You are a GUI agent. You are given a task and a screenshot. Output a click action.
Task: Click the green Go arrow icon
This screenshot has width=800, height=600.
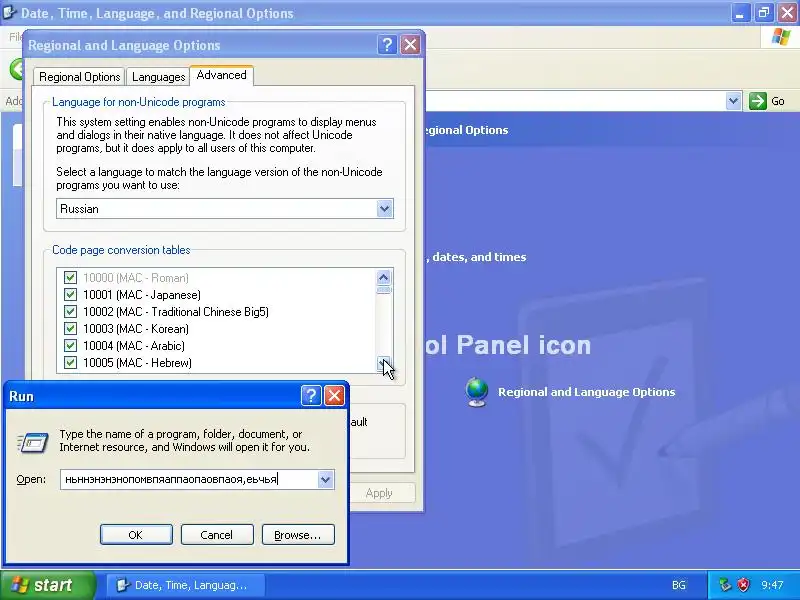tap(758, 101)
